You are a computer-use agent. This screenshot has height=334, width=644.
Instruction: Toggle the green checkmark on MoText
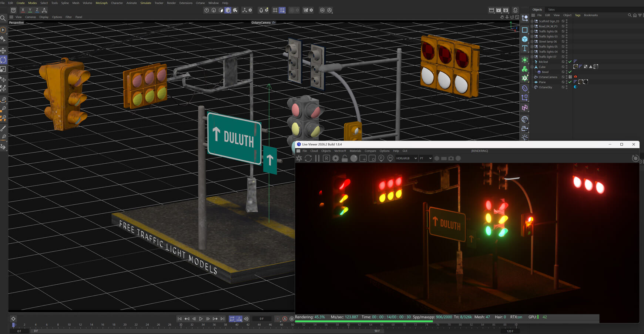(x=570, y=62)
